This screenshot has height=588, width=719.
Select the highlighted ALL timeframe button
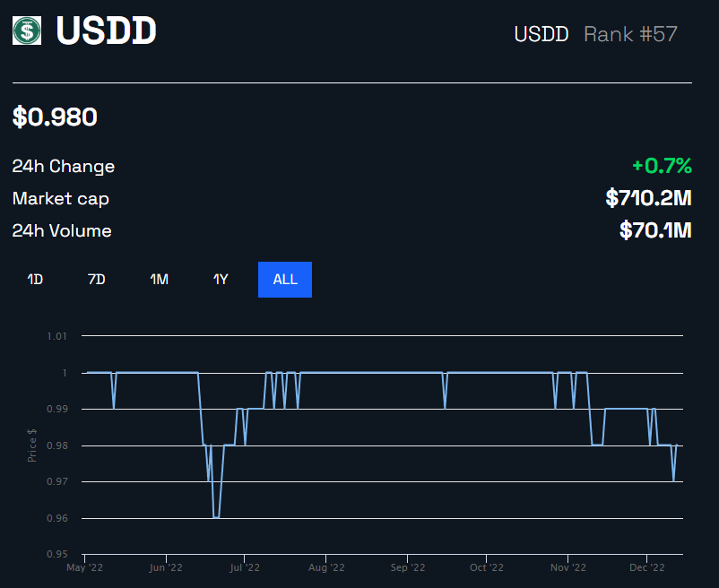click(x=284, y=279)
